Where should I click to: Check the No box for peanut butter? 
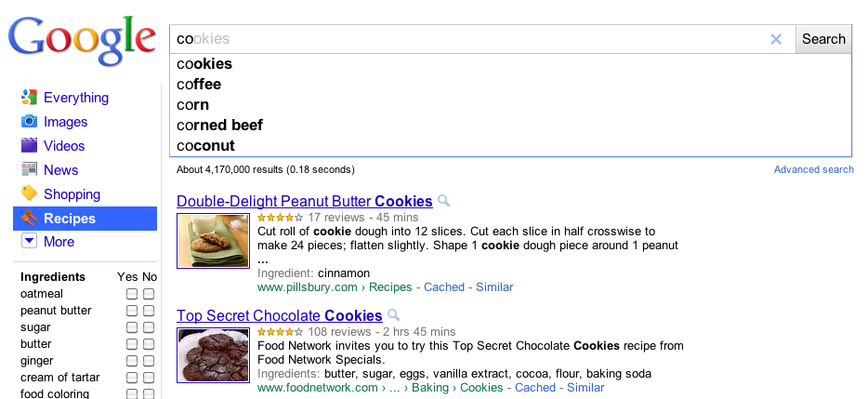(149, 311)
